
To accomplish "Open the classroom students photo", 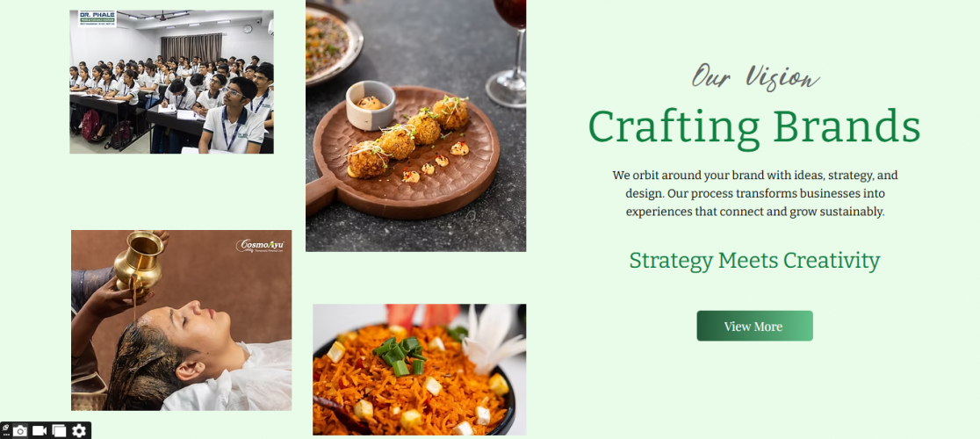I will point(171,82).
